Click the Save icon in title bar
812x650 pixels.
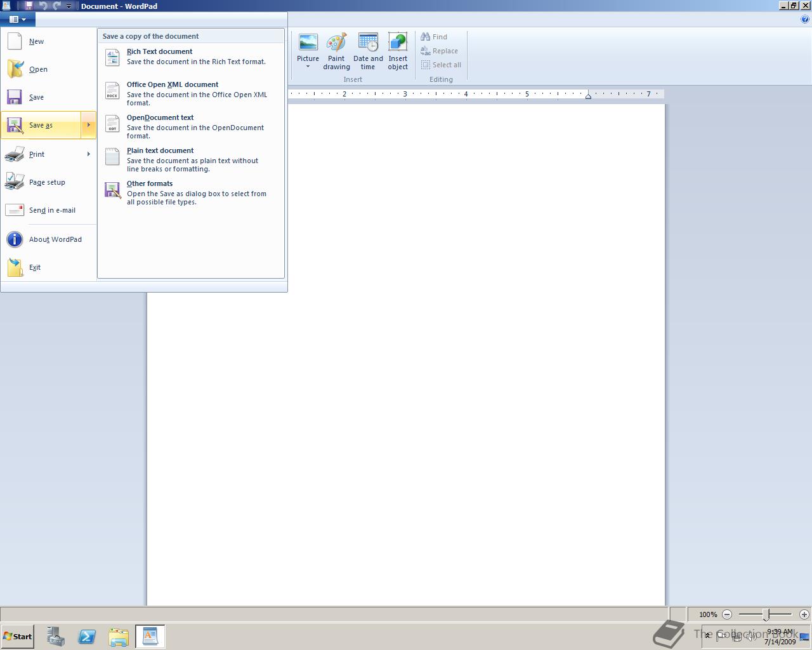(x=29, y=6)
